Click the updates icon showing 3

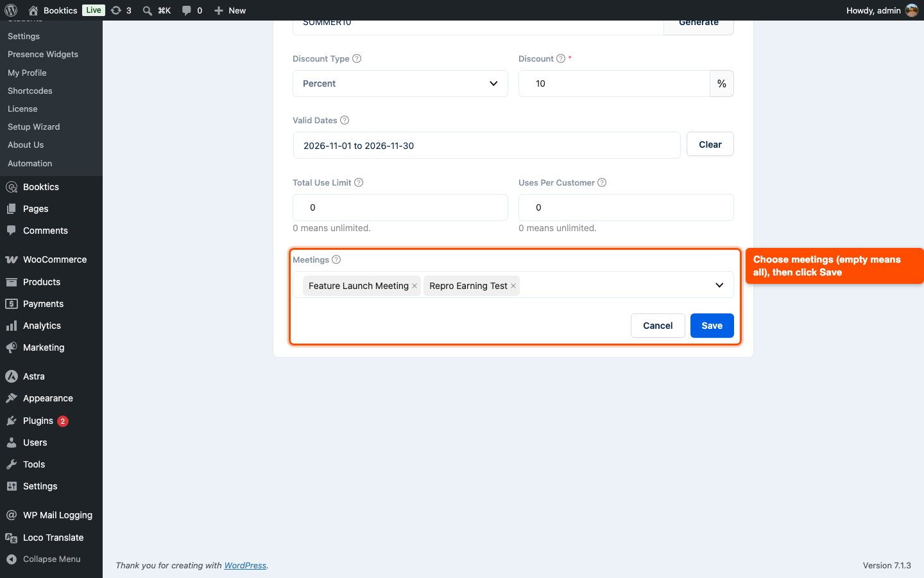tap(116, 10)
